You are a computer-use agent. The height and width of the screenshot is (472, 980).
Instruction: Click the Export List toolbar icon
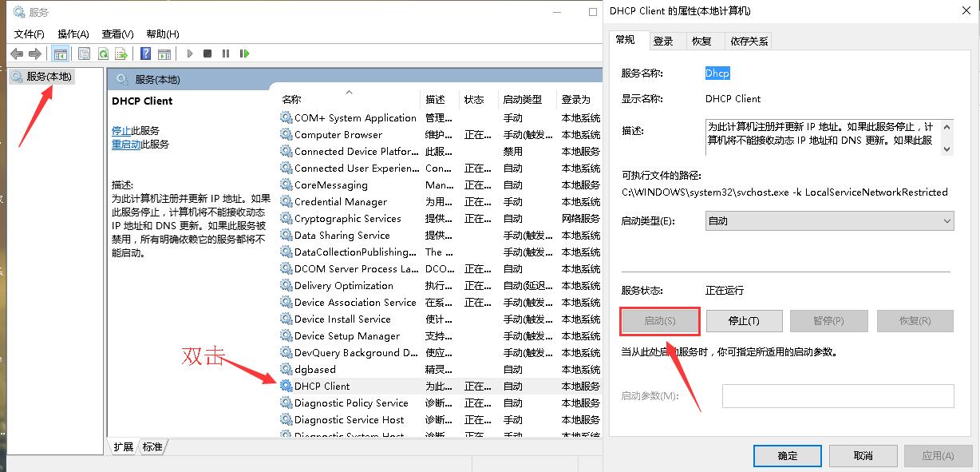(121, 54)
